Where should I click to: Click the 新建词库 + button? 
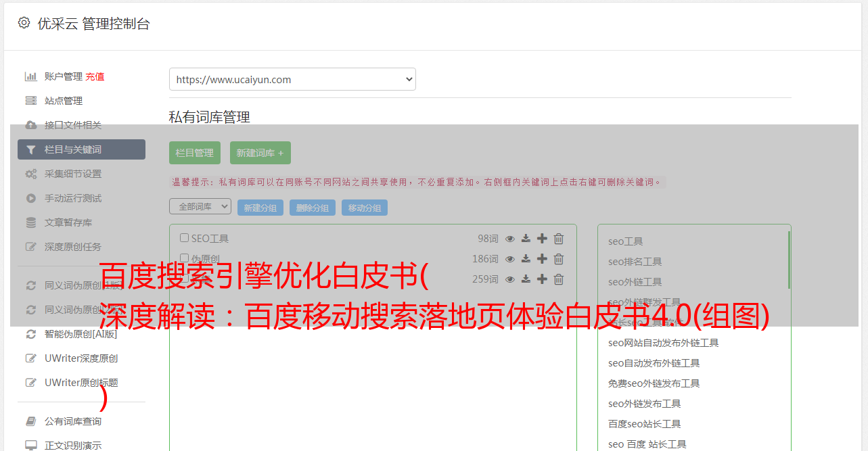(x=260, y=153)
